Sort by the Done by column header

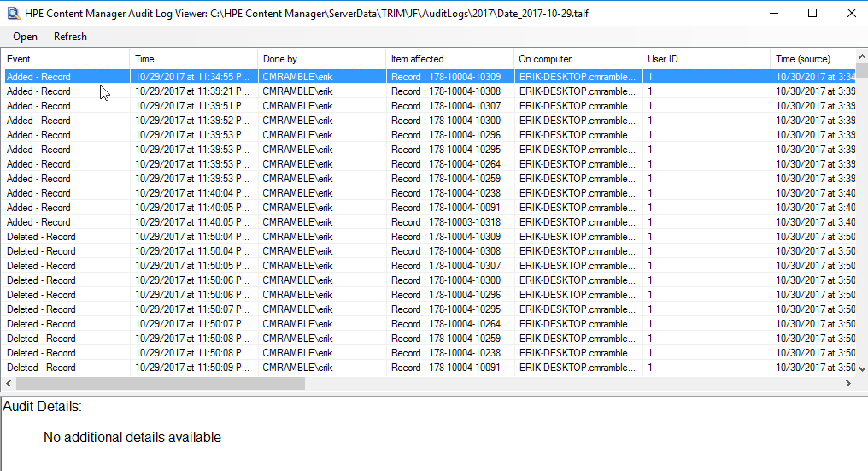point(321,59)
